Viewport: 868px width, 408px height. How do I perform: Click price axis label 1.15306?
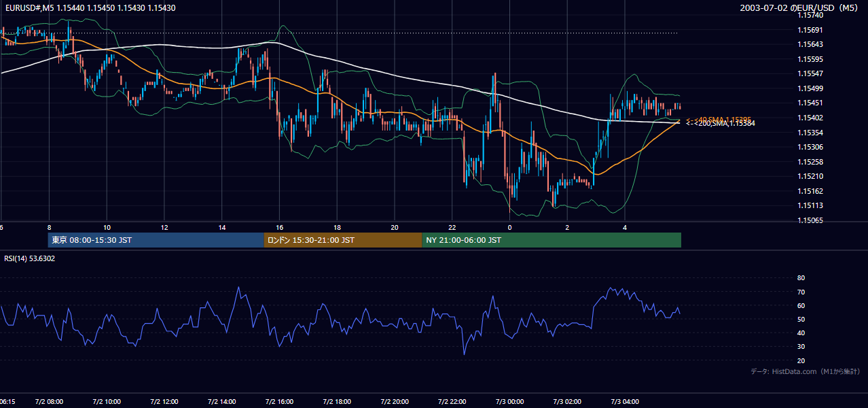(810, 147)
